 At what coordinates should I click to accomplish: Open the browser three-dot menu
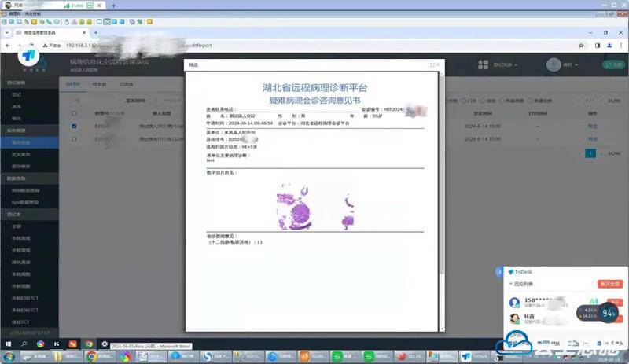(x=620, y=45)
